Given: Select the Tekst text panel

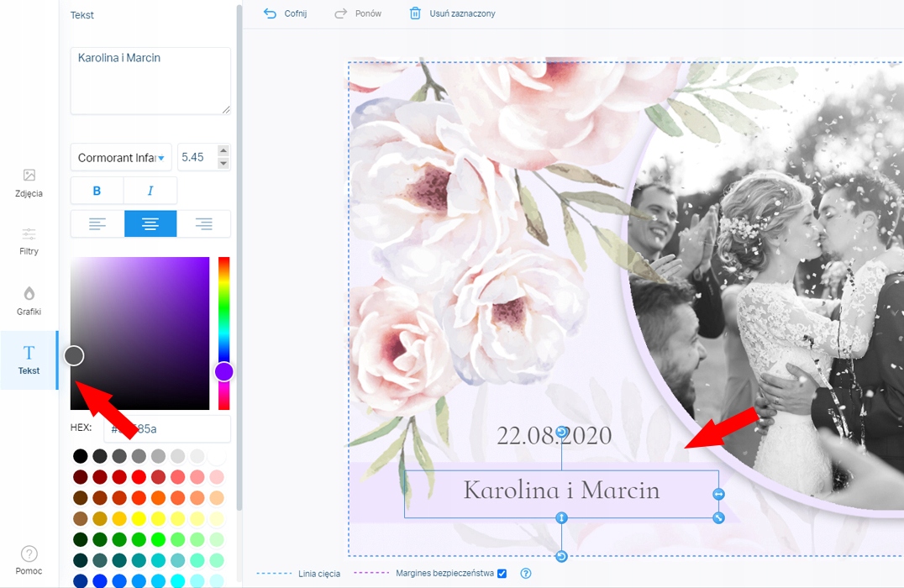Looking at the screenshot, I should [29, 360].
